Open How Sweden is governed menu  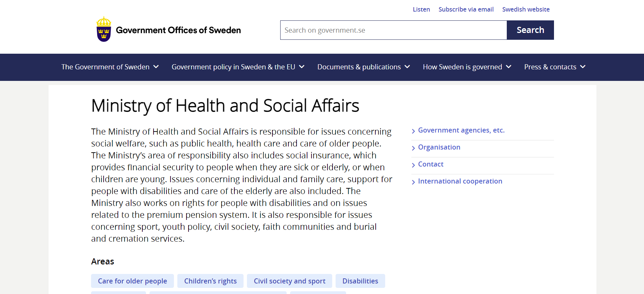(x=508, y=67)
